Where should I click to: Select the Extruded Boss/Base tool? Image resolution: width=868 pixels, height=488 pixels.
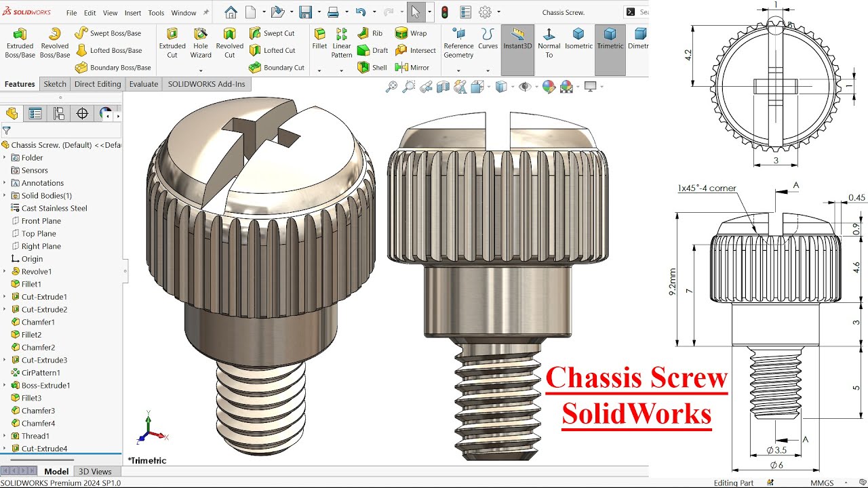point(20,43)
